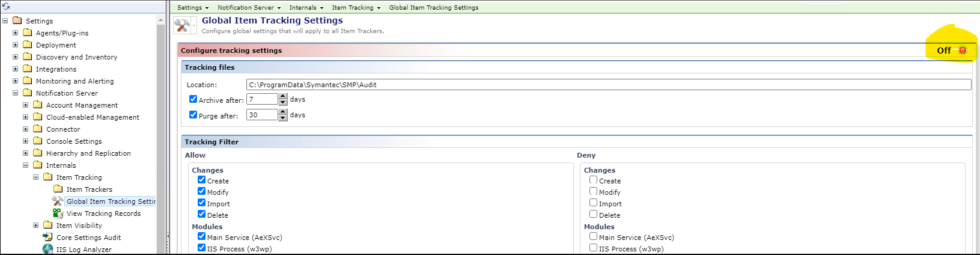This screenshot has height=255, width=980.
Task: Click the Core Settings Audit icon
Action: coord(47,238)
